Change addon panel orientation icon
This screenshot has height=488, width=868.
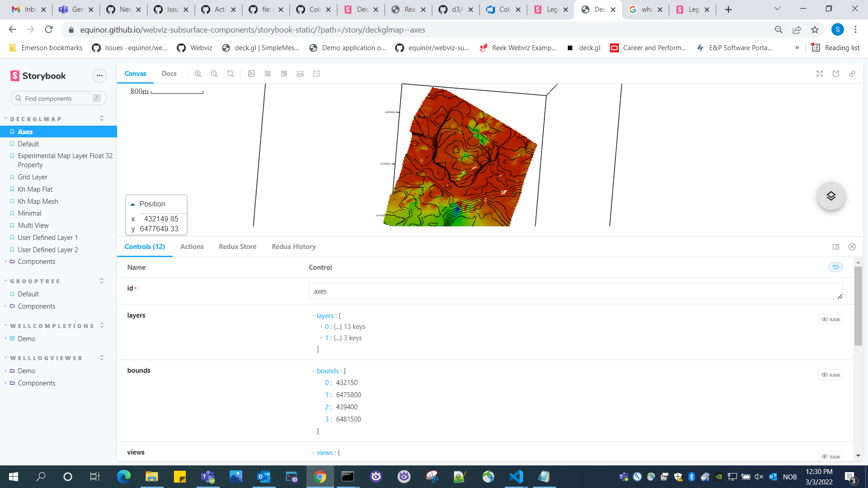point(836,247)
